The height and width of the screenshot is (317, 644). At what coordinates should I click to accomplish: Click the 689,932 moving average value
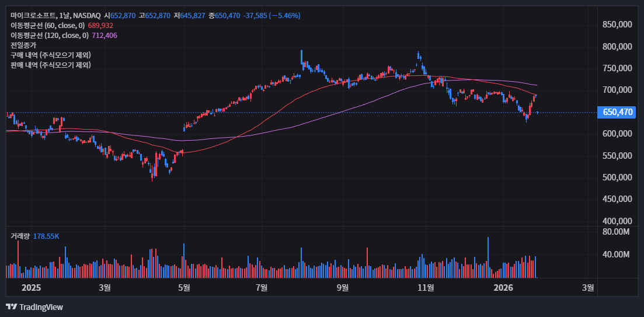(x=100, y=26)
